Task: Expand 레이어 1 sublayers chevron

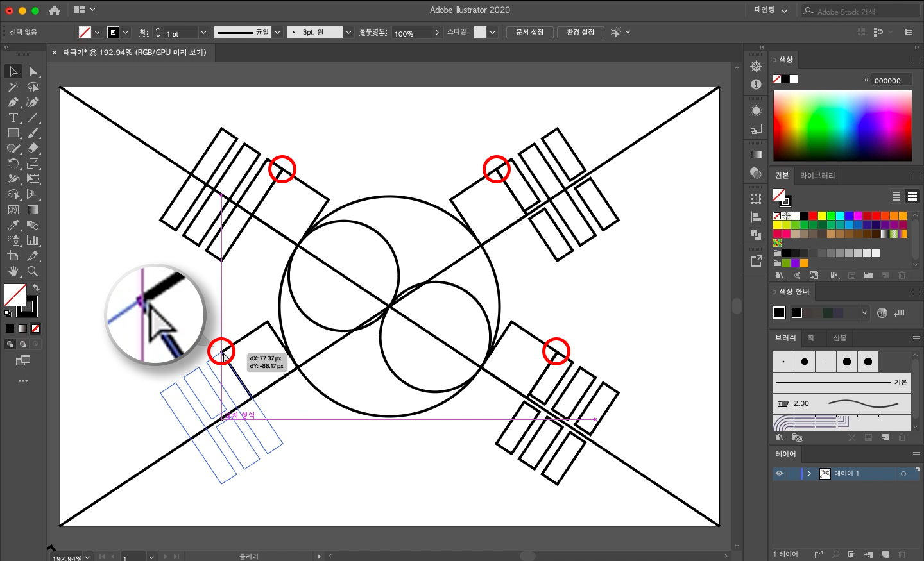Action: [x=810, y=473]
